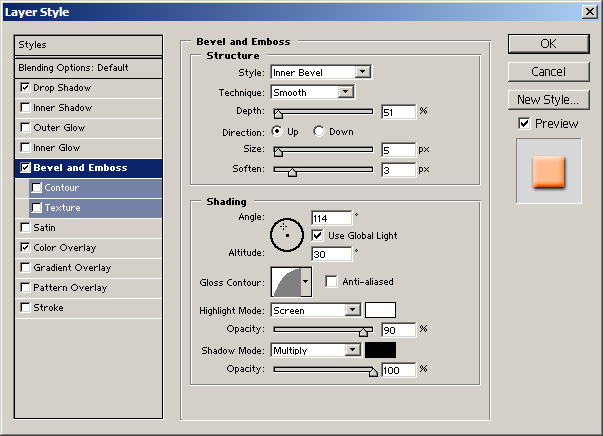Enable the Inner Shadow checkbox
This screenshot has width=603, height=436.
[25, 108]
